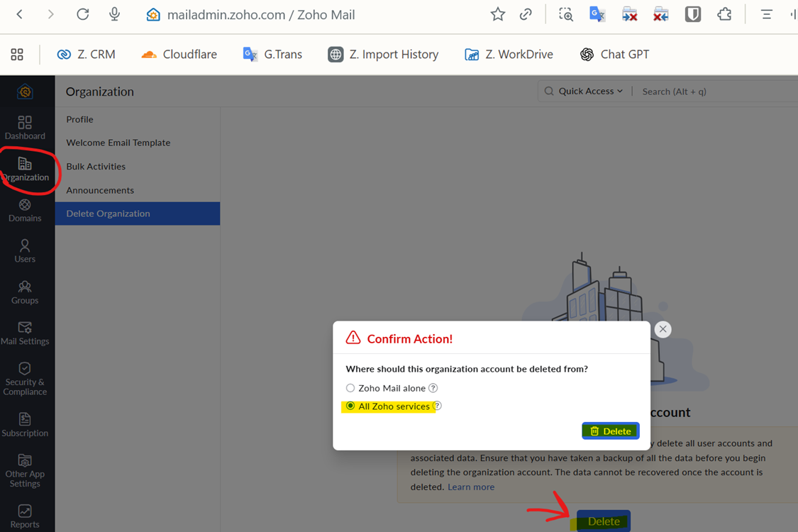Click help icon beside All Zoho services

tap(438, 406)
